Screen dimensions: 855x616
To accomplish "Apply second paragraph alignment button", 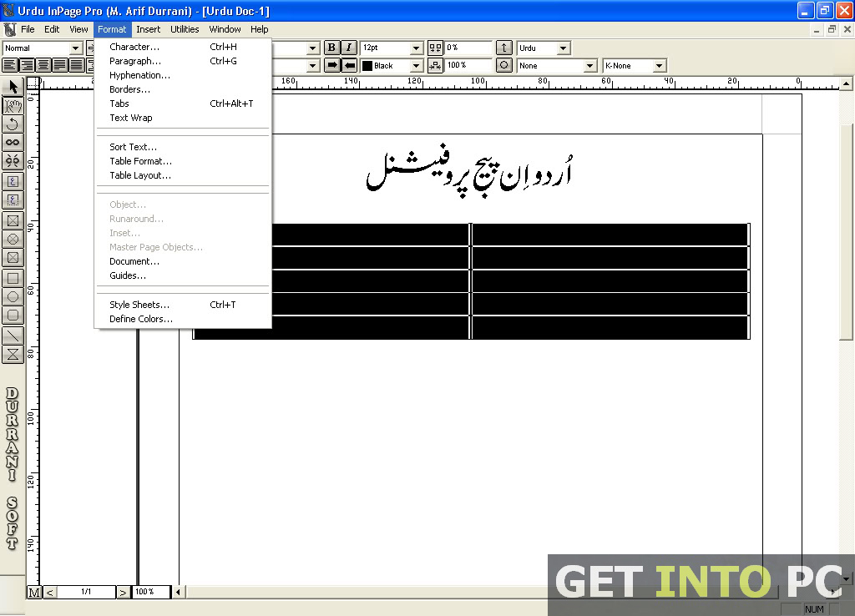I will [x=27, y=65].
